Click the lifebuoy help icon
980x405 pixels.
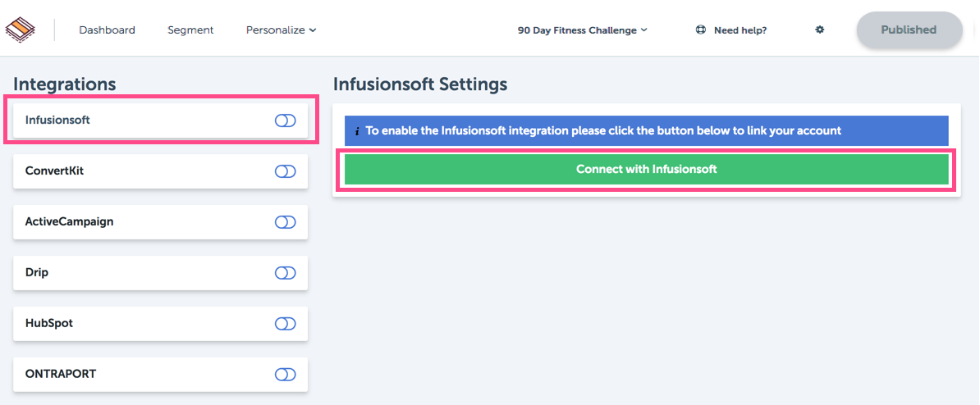701,30
